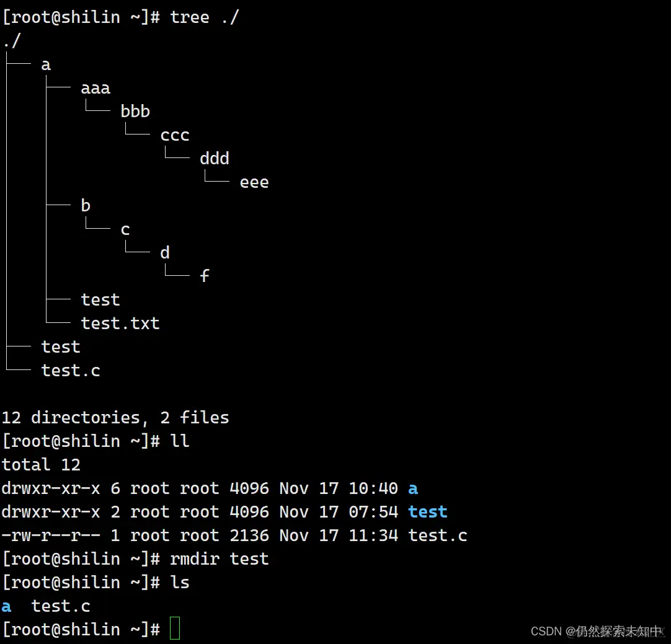Select the 'bbb' directory entry
This screenshot has width=671, height=644.
point(135,111)
